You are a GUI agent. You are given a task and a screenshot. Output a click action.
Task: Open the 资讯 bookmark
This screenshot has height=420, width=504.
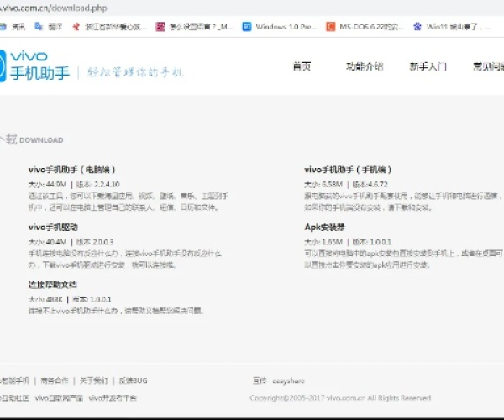point(13,27)
